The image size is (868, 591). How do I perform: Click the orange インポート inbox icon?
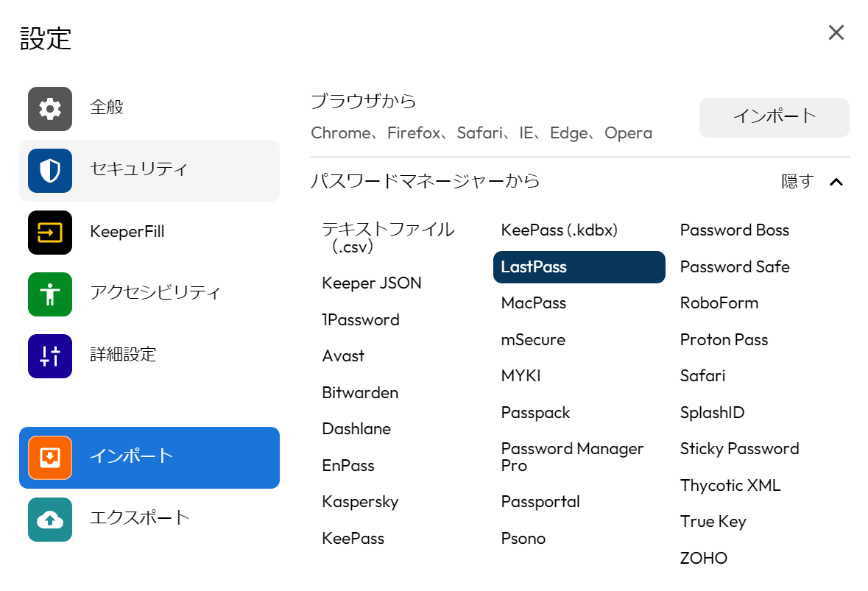[x=50, y=458]
